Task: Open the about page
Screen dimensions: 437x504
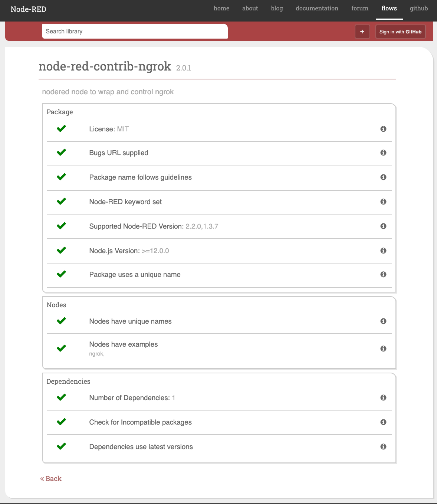Action: click(x=250, y=8)
